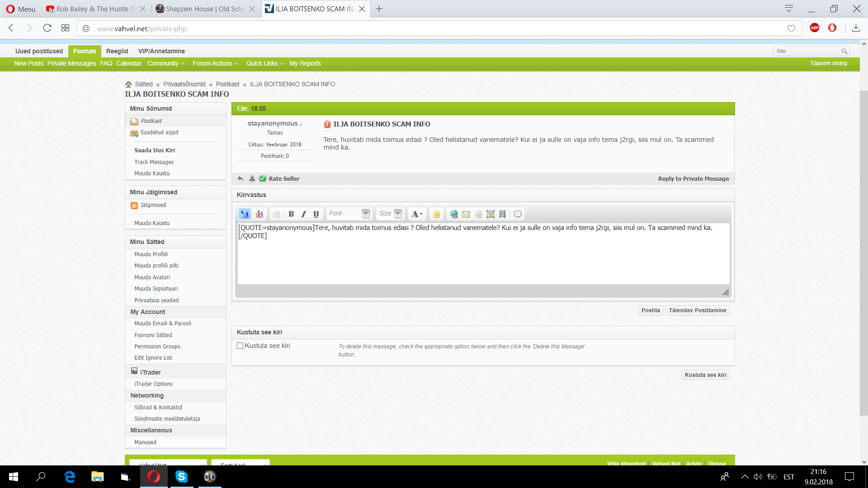Expand the Community menu
Viewport: 868px width, 488px height.
coord(166,63)
